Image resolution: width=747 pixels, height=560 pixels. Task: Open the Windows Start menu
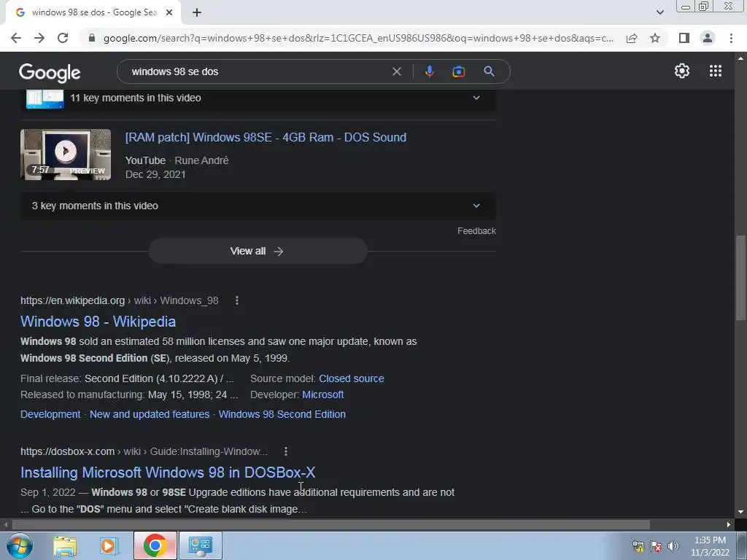pyautogui.click(x=20, y=545)
